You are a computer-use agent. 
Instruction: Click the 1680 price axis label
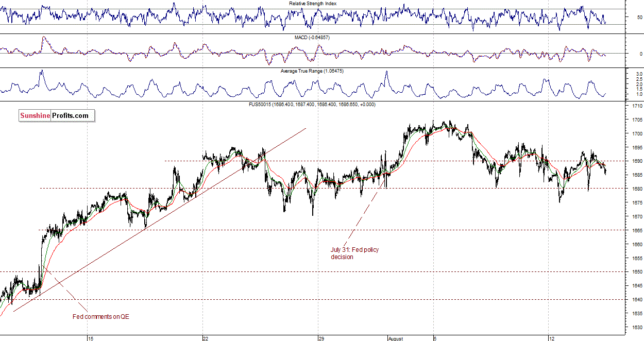pos(637,189)
